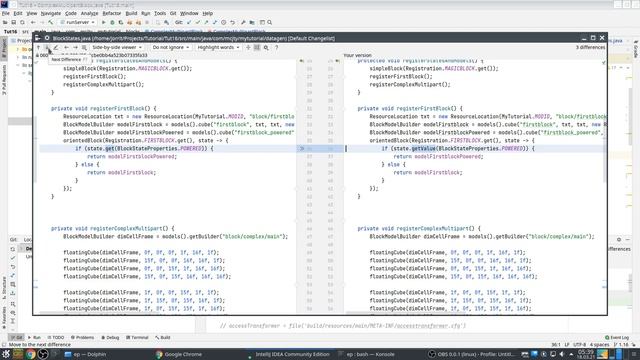
Task: Open diff settings gear icon
Action: (x=266, y=48)
